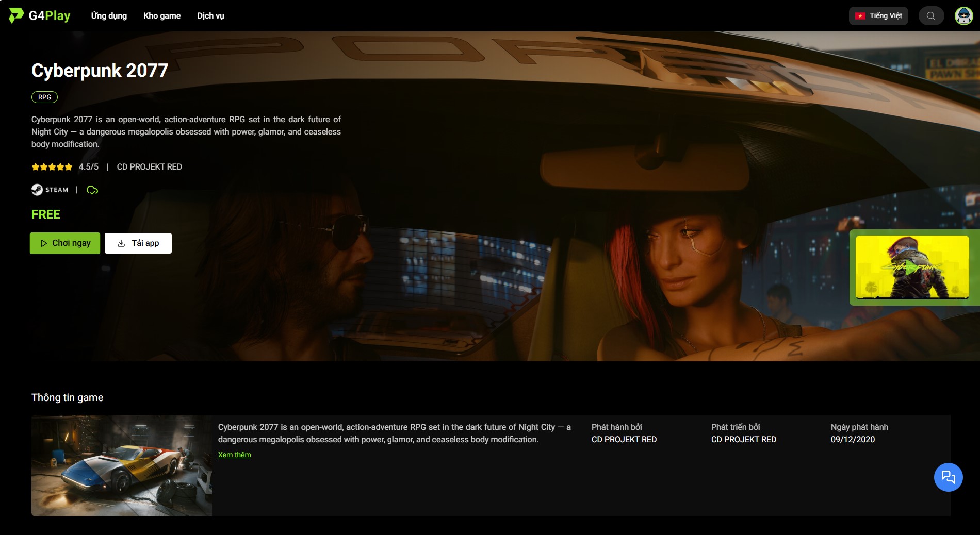The width and height of the screenshot is (980, 535).
Task: Click the G4Play logo
Action: pyautogui.click(x=40, y=15)
